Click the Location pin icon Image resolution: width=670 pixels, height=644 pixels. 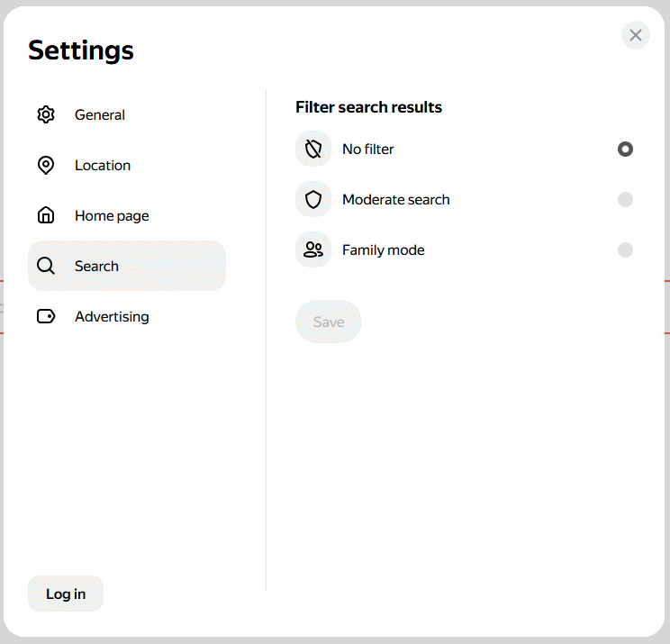click(46, 165)
